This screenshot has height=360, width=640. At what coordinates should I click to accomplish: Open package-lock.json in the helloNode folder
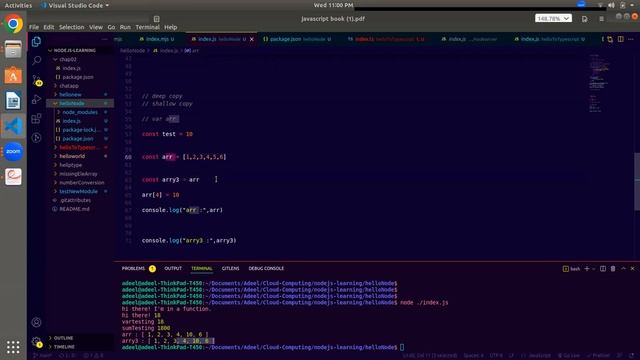80,130
